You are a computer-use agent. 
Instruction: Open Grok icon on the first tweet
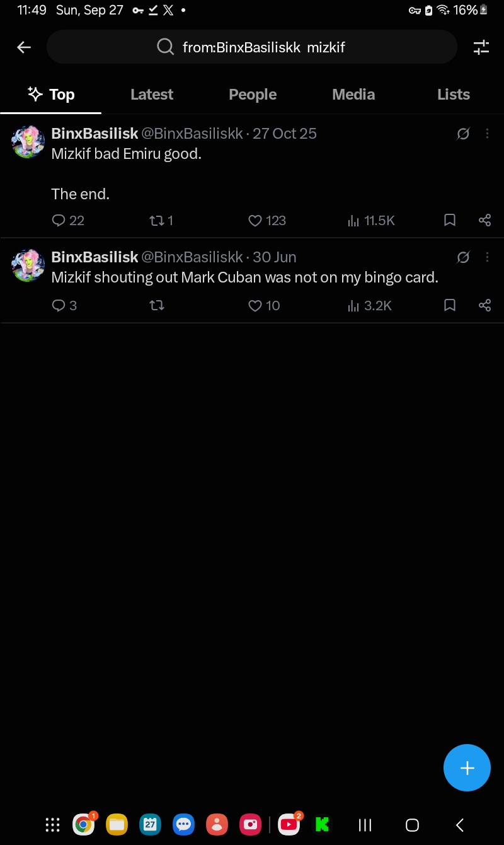click(x=463, y=134)
